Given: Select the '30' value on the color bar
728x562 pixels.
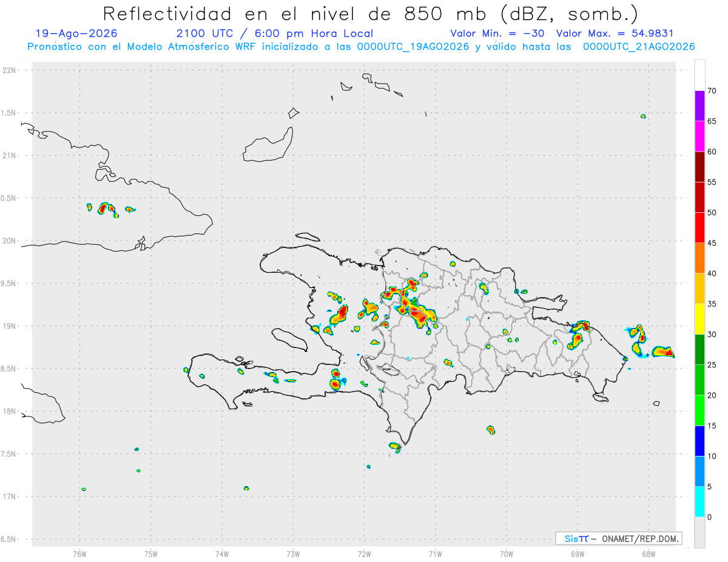Looking at the screenshot, I should [712, 335].
